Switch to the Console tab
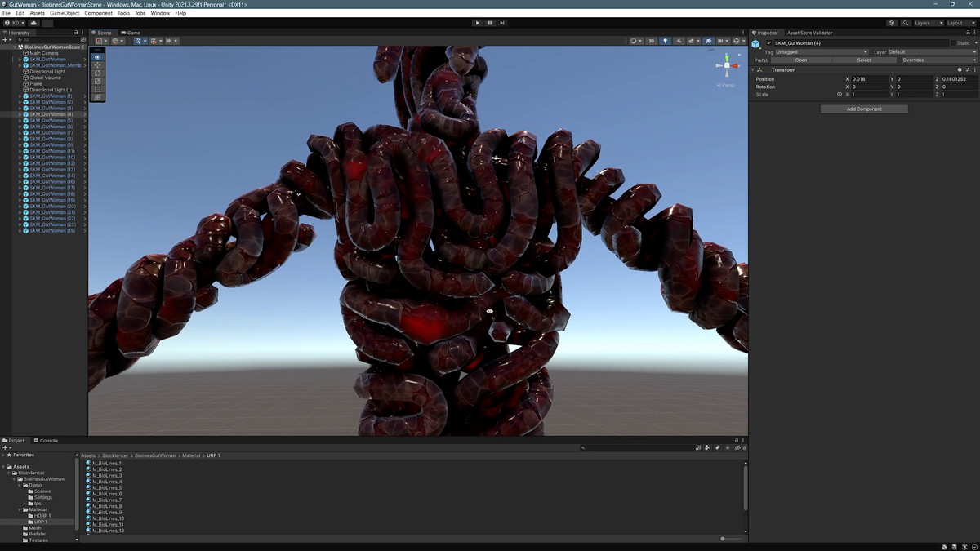Screen dimensions: 980x551 point(46,441)
